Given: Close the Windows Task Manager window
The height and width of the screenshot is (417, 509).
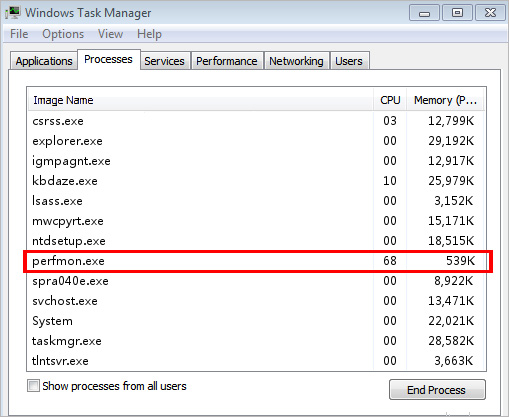Looking at the screenshot, I should [490, 13].
